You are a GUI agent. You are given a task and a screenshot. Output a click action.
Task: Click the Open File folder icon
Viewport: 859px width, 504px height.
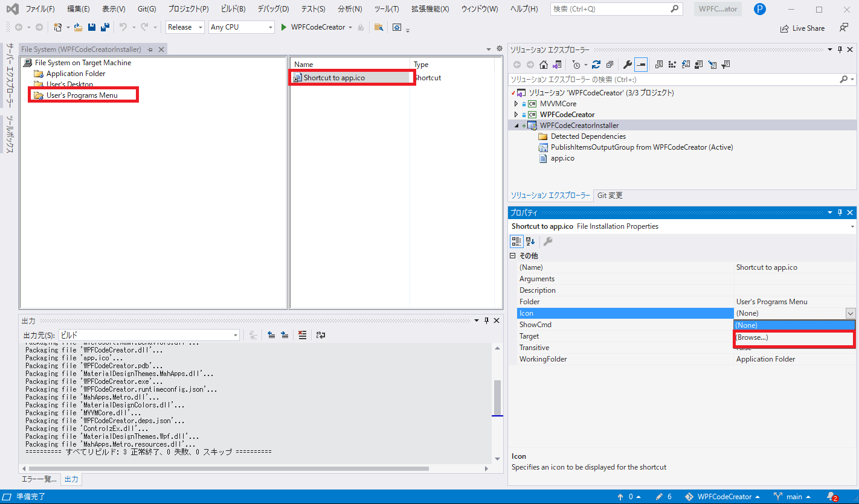pos(78,27)
